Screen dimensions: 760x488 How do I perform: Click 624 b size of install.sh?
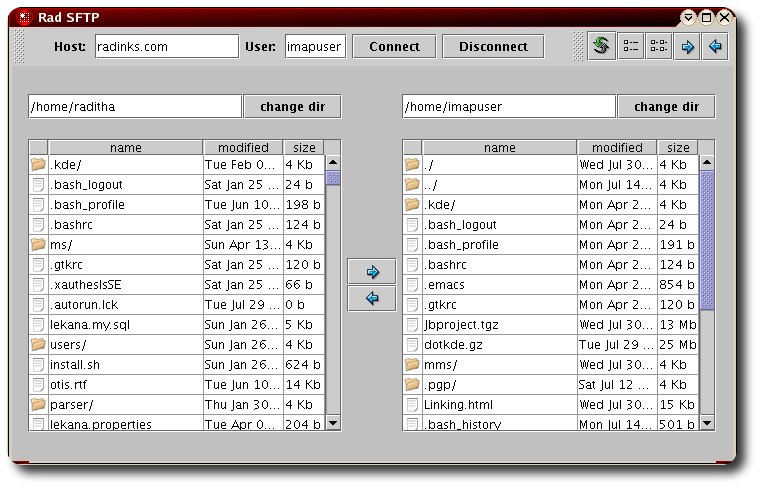pos(303,364)
